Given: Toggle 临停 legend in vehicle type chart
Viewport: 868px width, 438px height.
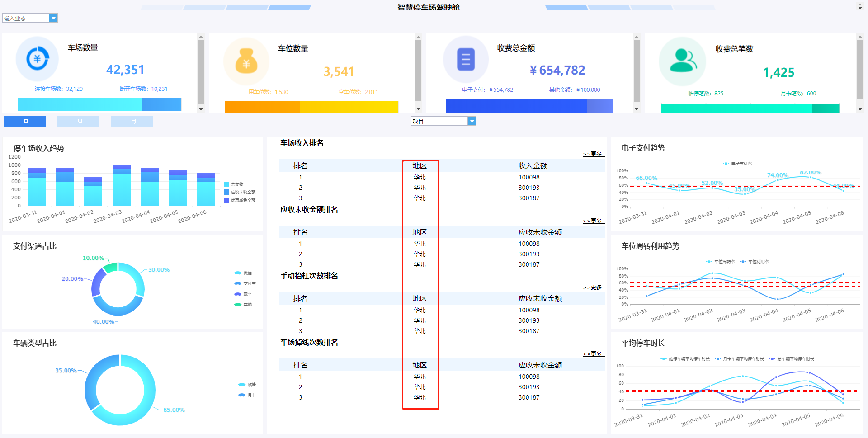Looking at the screenshot, I should click(x=247, y=385).
